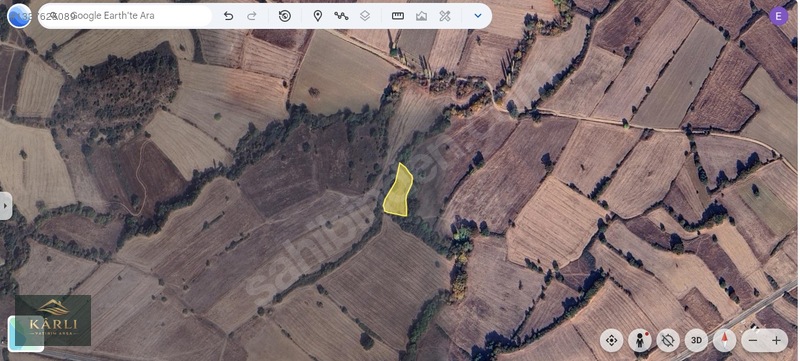The width and height of the screenshot is (800, 361).
Task: Zoom out with the minus button
Action: click(x=753, y=340)
